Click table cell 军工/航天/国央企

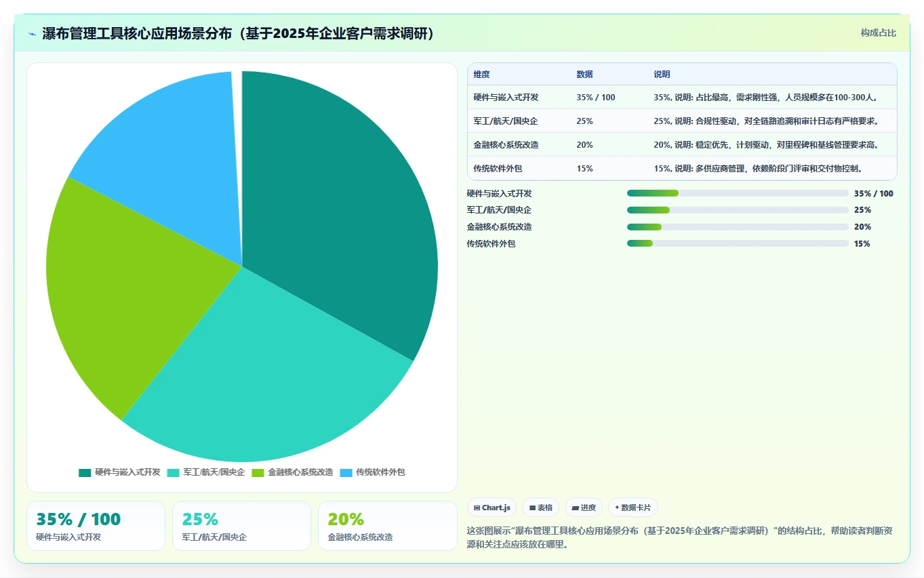click(505, 121)
